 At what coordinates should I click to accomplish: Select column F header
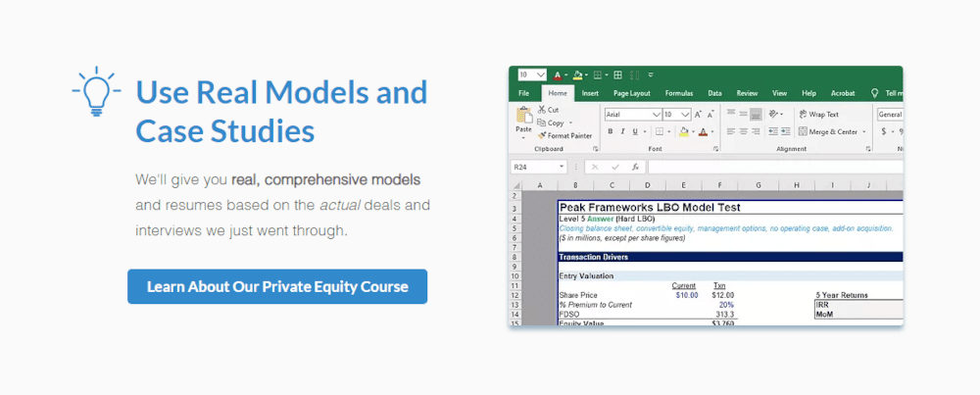click(720, 185)
